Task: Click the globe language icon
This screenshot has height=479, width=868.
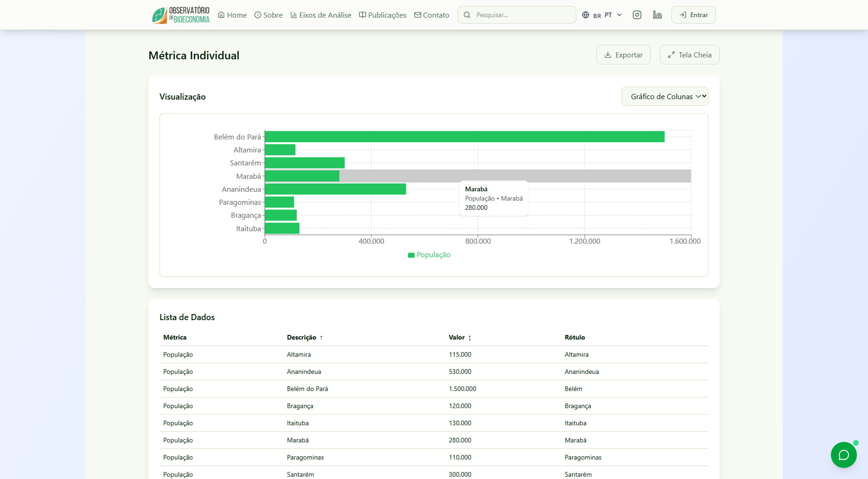Action: pos(586,15)
